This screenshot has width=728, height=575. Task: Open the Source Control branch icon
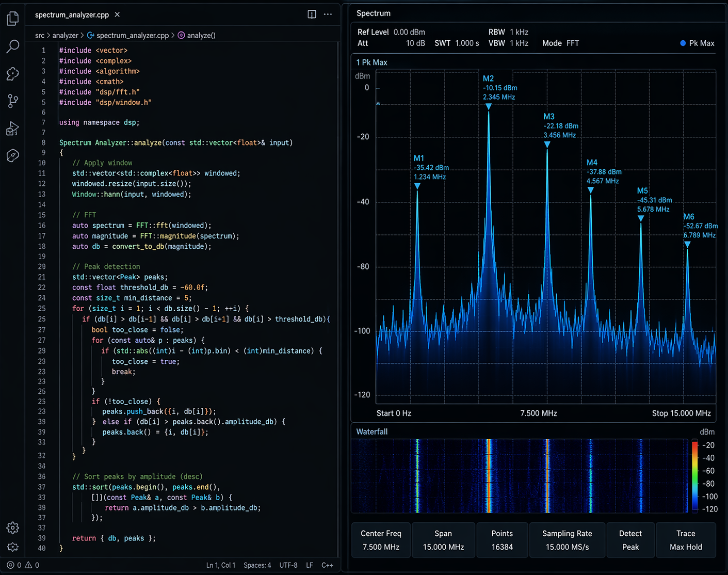13,101
